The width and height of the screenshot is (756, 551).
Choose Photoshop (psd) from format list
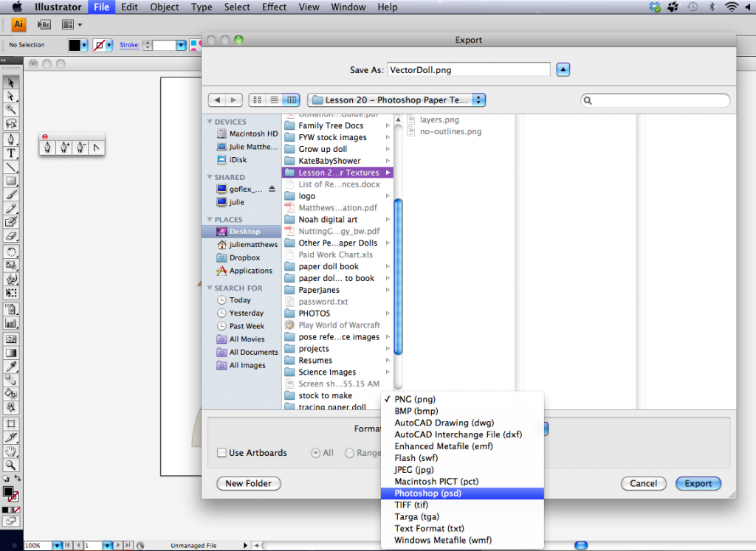coord(428,493)
